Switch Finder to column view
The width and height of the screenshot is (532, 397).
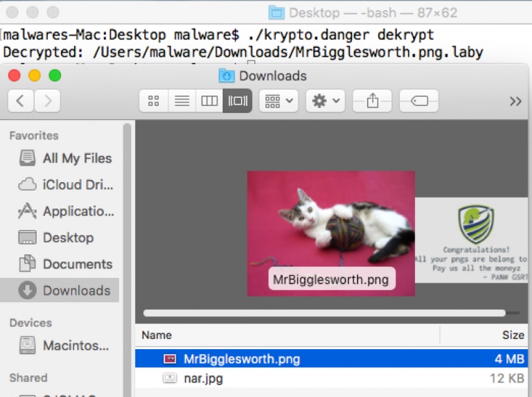point(209,100)
